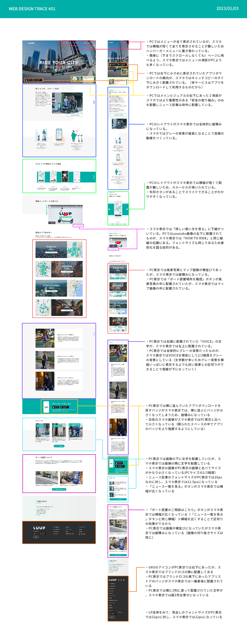247x644 pixels.
Task: Click Google Play badge in PC download banner
Action: tap(64, 407)
